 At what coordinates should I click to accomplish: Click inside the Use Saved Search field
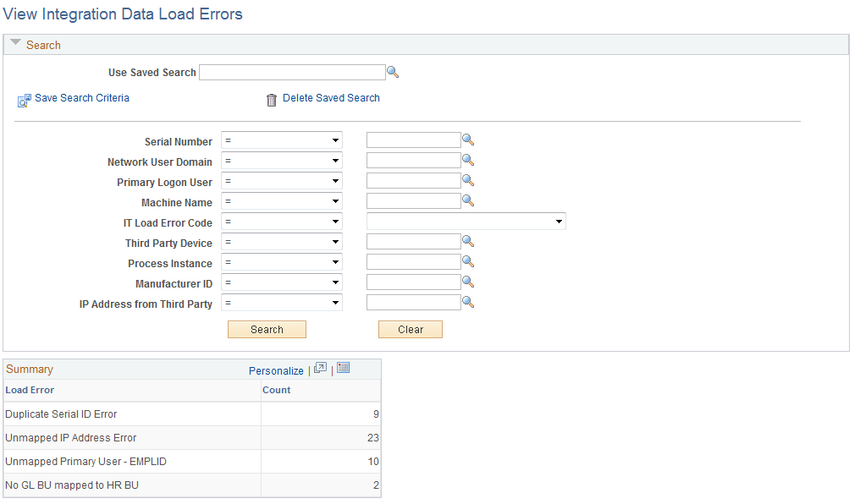point(292,72)
